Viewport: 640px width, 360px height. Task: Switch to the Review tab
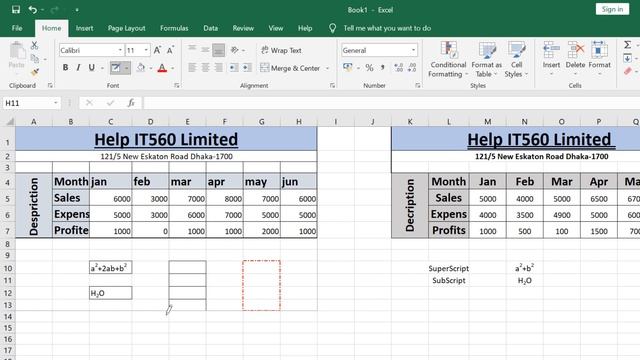pyautogui.click(x=243, y=28)
